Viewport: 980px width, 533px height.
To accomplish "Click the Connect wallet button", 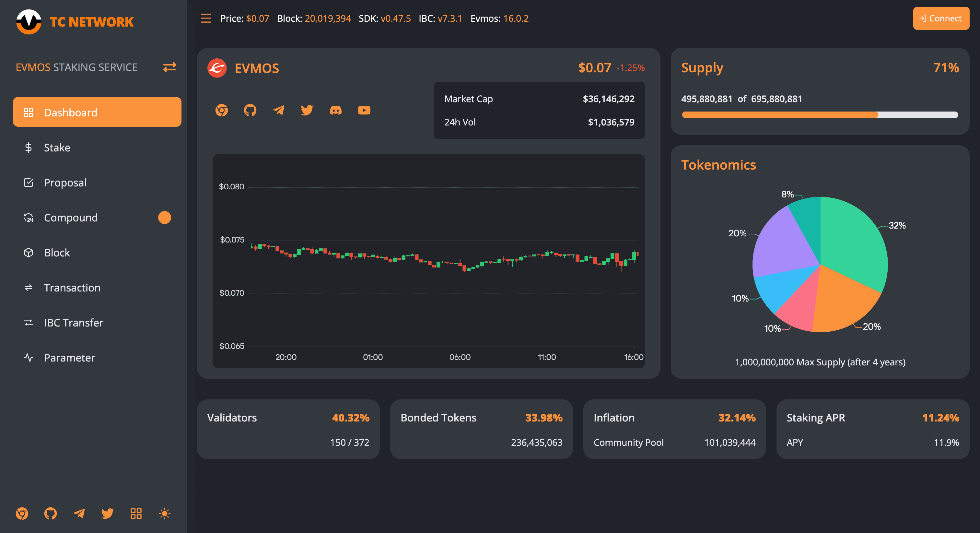I will click(x=941, y=18).
